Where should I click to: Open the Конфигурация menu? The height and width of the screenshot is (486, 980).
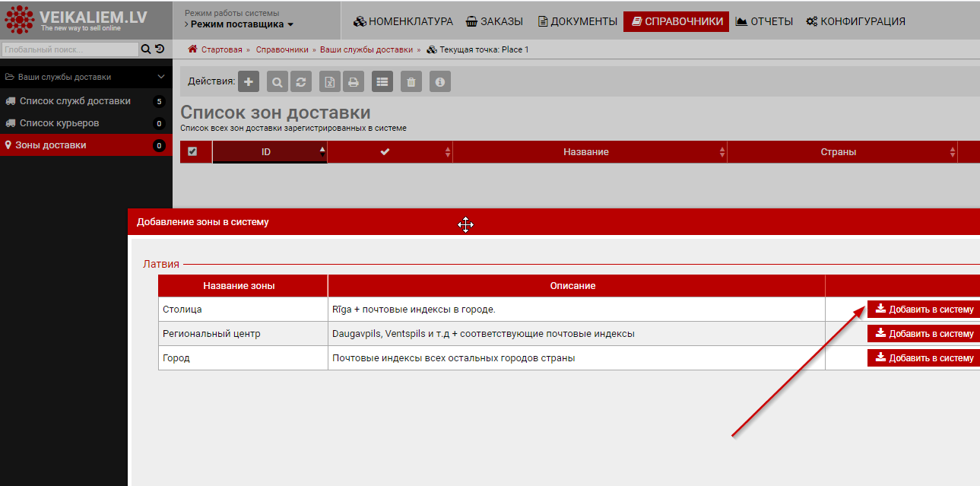coord(855,21)
